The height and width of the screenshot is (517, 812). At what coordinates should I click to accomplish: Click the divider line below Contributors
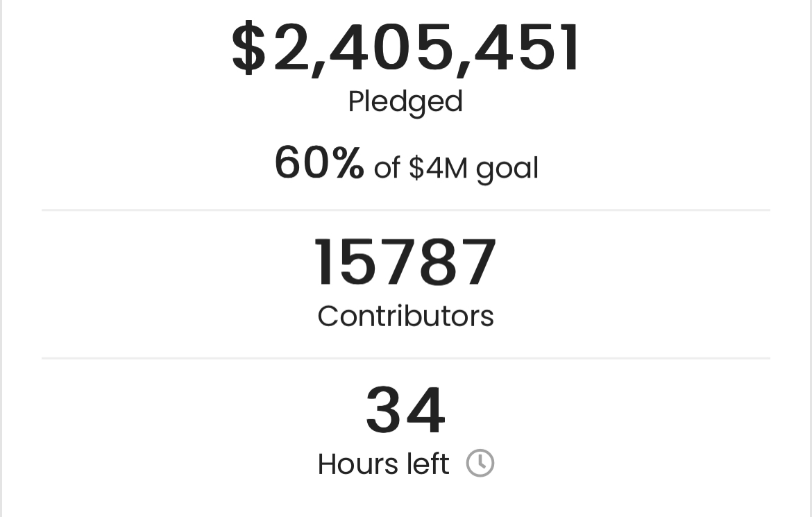click(x=406, y=358)
